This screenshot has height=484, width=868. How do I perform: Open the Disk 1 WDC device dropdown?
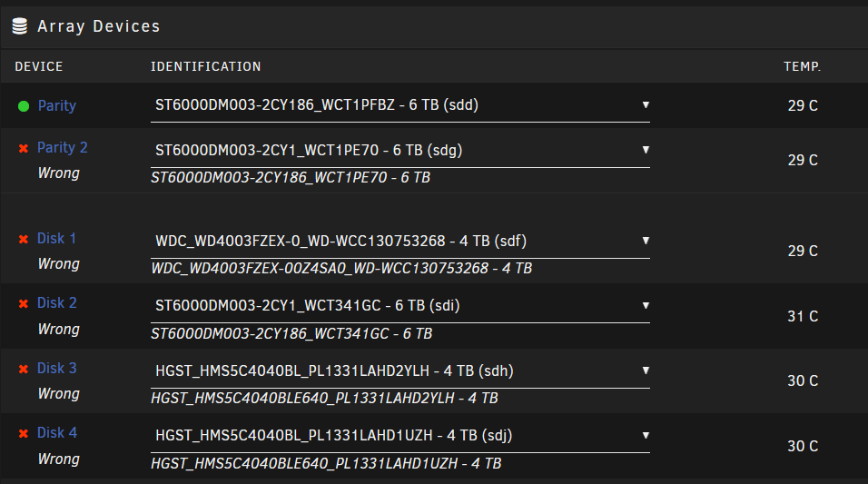400,241
